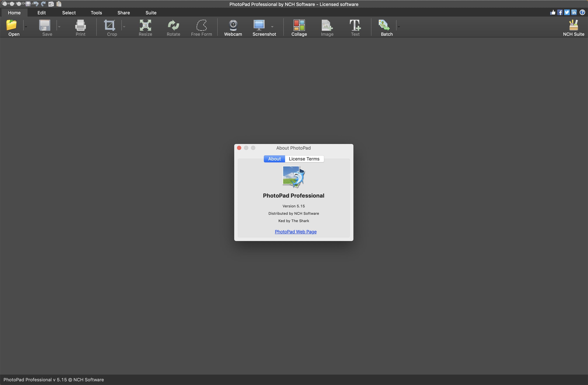Open the Batch processing tool
588x385 pixels.
pos(384,25)
